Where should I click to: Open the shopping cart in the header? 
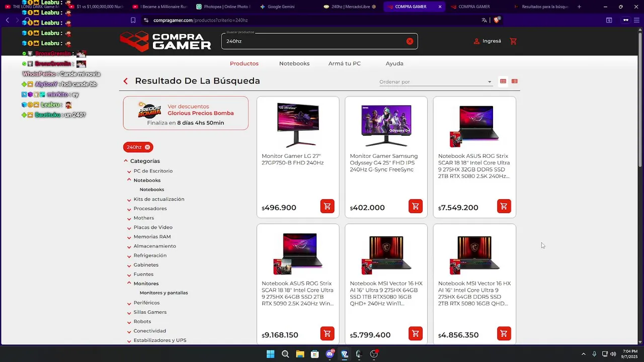click(513, 41)
